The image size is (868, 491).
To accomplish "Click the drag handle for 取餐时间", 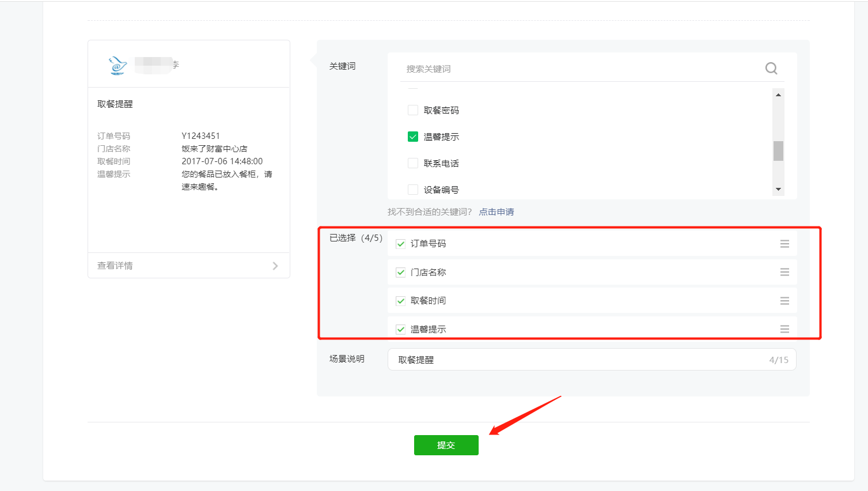I will point(784,301).
